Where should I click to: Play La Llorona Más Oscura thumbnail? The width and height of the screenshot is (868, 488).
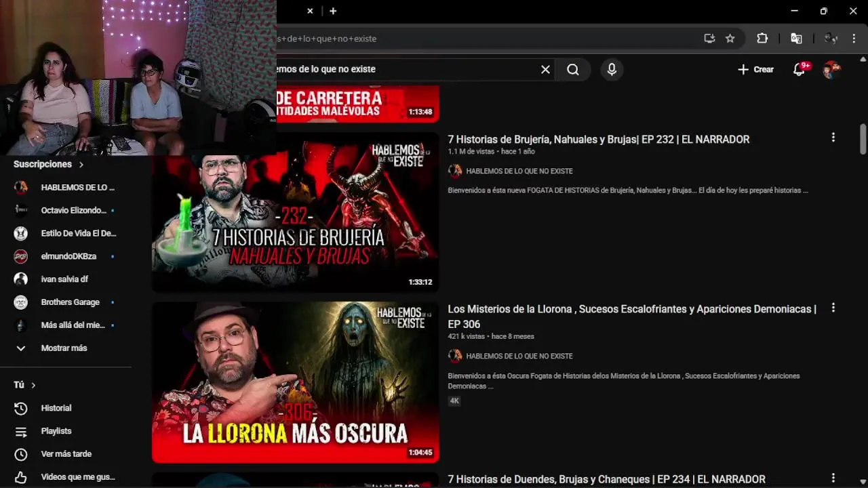(295, 382)
